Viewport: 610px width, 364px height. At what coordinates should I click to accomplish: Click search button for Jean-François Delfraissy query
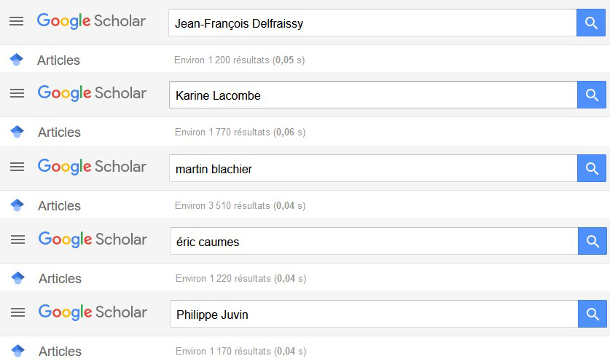(591, 23)
